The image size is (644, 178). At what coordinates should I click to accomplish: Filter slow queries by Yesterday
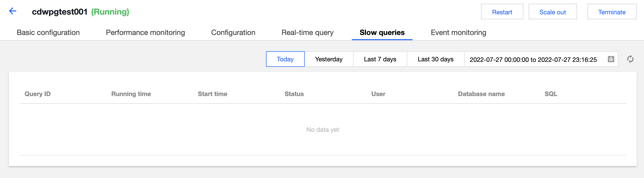(x=329, y=59)
